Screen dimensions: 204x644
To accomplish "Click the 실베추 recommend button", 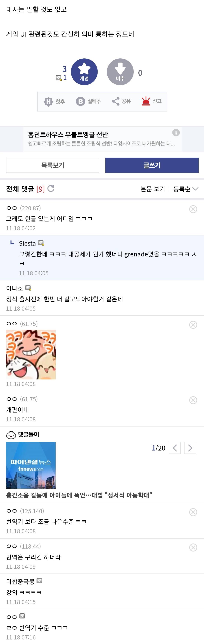I will pos(88,101).
